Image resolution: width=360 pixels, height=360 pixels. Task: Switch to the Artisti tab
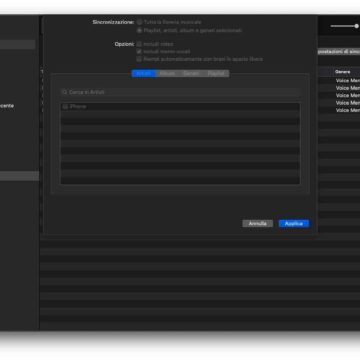[x=144, y=74]
